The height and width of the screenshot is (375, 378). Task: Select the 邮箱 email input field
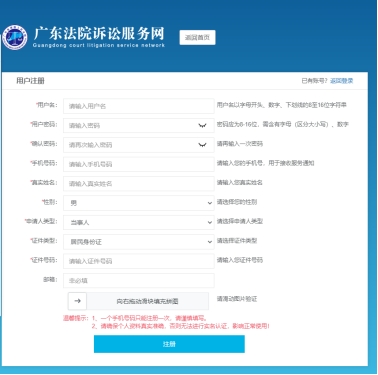tap(139, 280)
